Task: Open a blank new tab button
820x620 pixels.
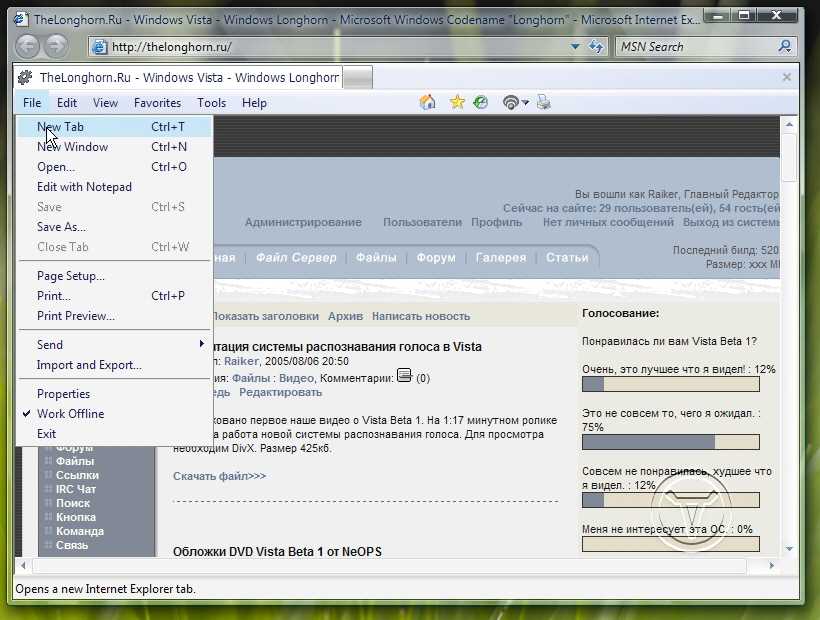Action: 358,78
